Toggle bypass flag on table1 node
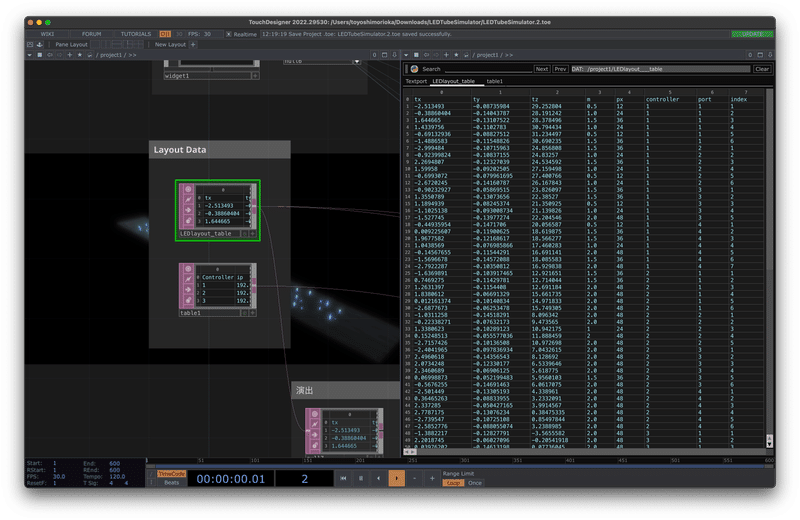The width and height of the screenshot is (800, 520). [188, 290]
